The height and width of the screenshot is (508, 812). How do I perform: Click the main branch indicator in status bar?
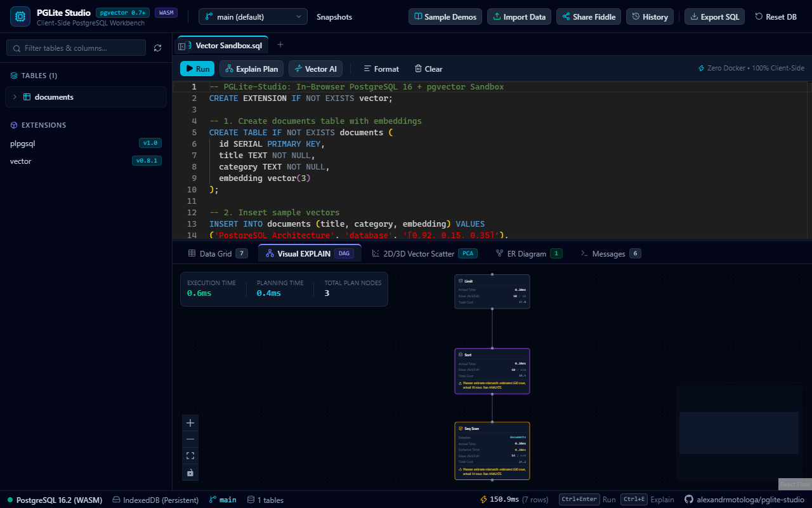(223, 500)
